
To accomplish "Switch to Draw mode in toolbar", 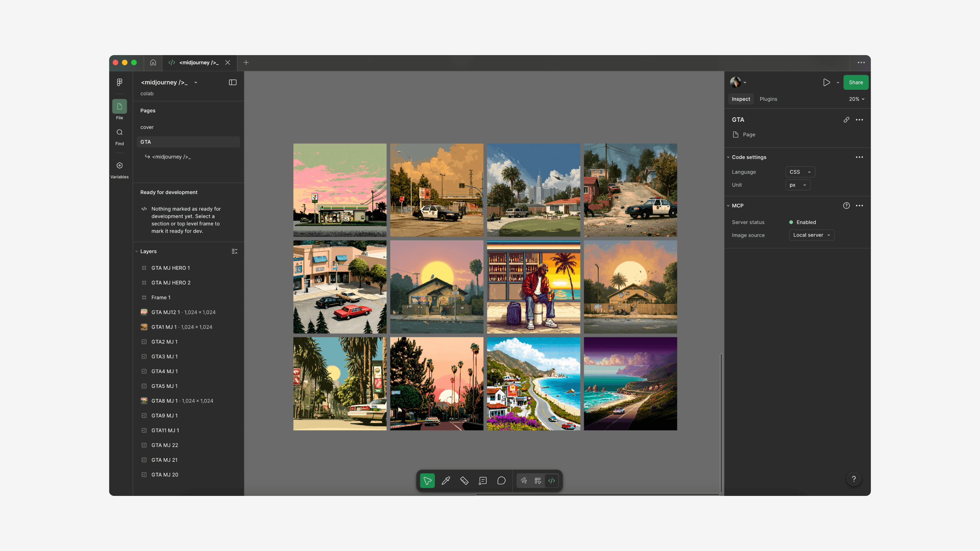I will [x=524, y=481].
